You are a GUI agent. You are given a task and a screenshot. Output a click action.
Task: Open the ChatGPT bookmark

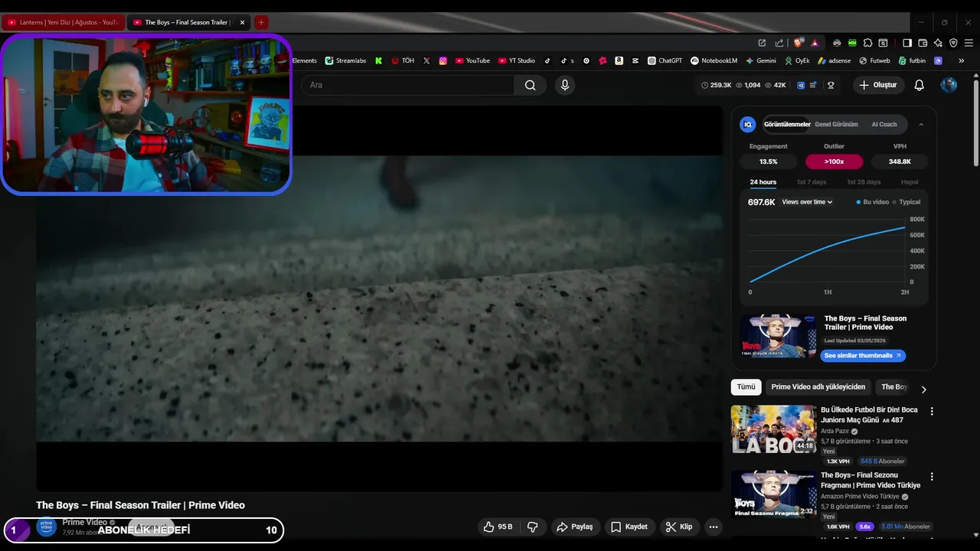point(665,60)
